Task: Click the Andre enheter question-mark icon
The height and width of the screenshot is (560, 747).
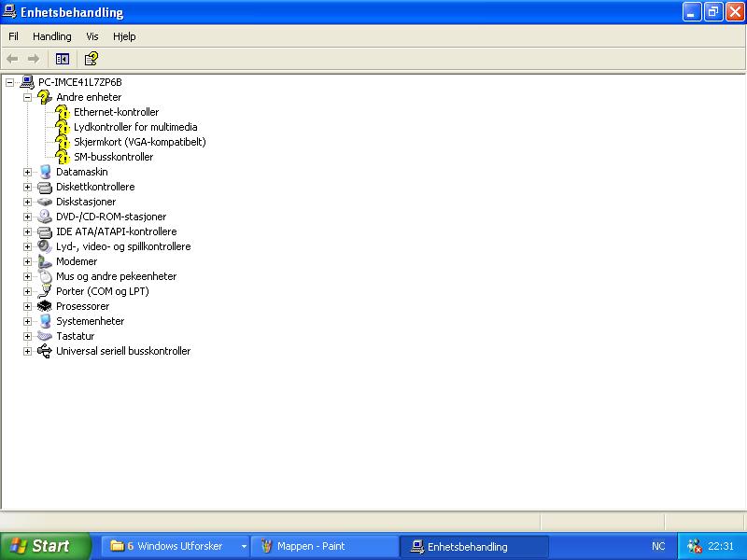Action: [45, 97]
